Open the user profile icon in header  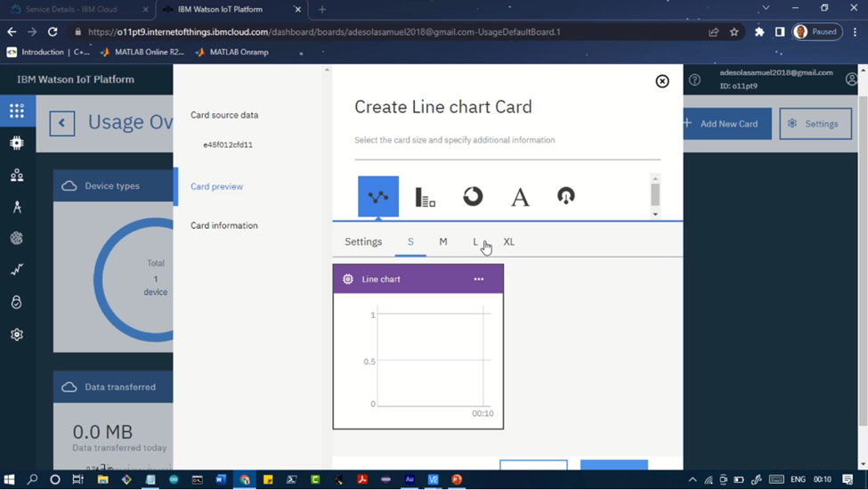(852, 79)
